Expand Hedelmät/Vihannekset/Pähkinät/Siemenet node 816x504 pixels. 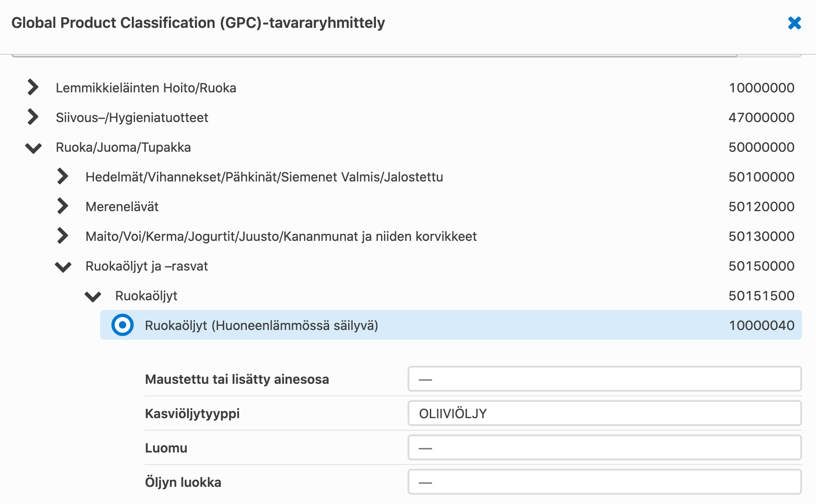(x=63, y=176)
